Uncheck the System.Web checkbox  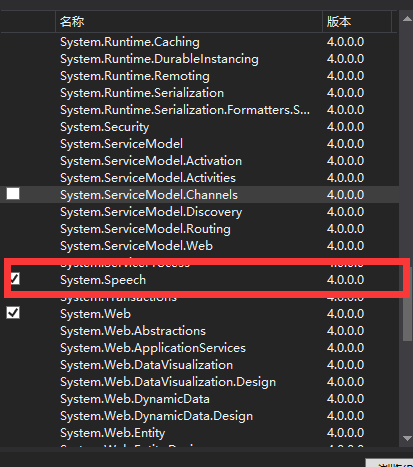point(13,313)
